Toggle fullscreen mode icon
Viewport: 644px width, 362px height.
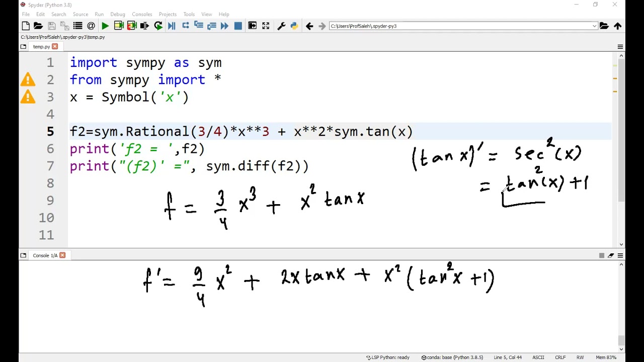(x=266, y=26)
